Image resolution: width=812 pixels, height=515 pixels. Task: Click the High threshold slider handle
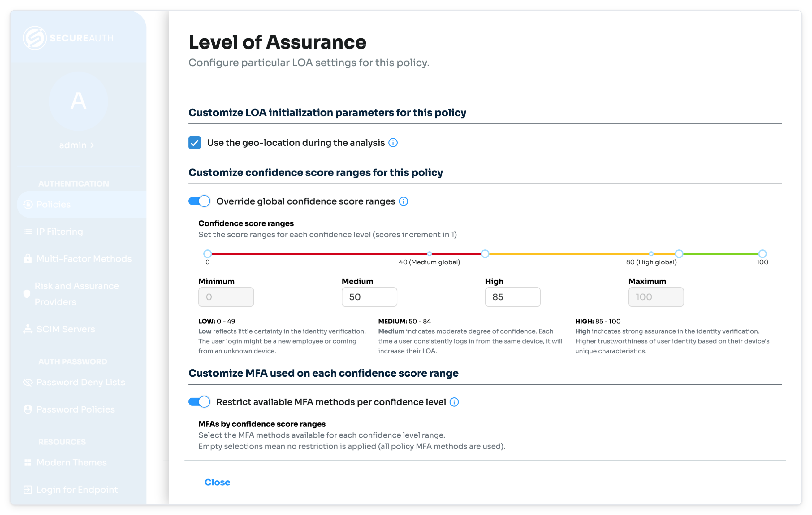click(x=679, y=253)
